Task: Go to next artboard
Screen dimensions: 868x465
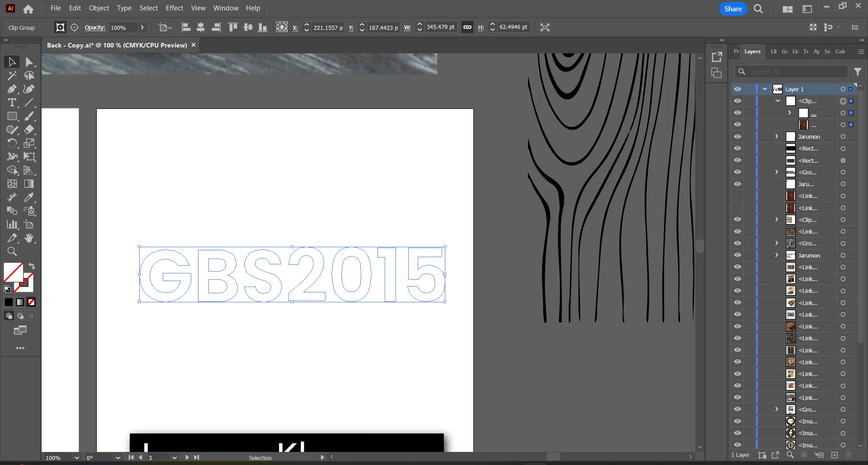Action: (187, 457)
